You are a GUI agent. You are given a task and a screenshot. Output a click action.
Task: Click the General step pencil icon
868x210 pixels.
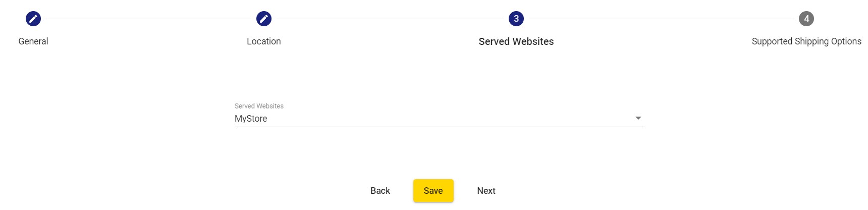pyautogui.click(x=33, y=19)
